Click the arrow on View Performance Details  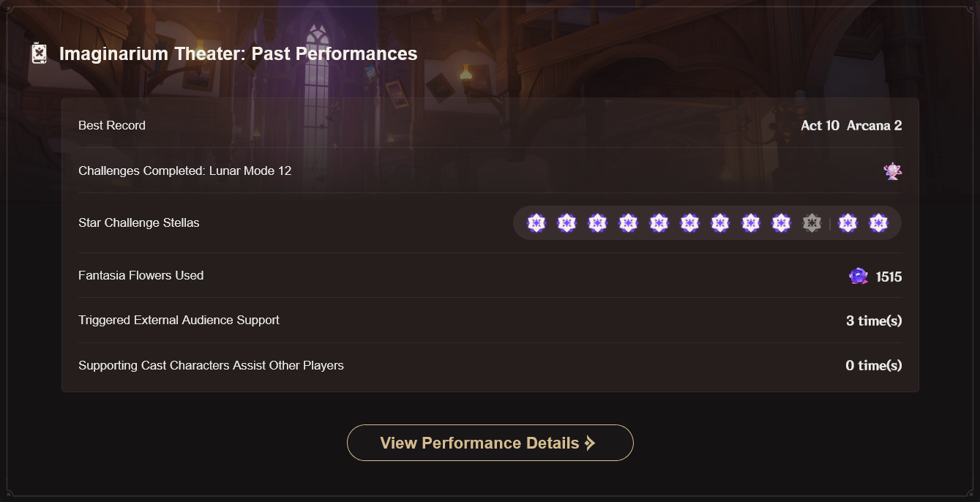point(590,443)
